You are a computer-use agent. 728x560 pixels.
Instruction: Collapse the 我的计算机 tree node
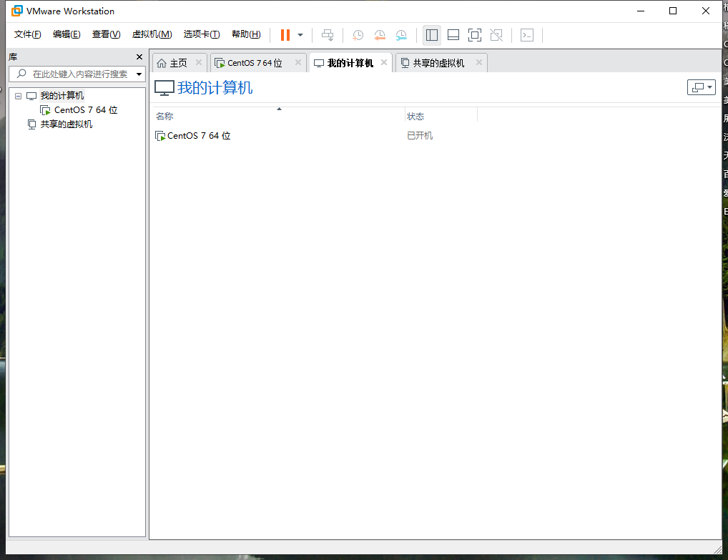pyautogui.click(x=19, y=96)
